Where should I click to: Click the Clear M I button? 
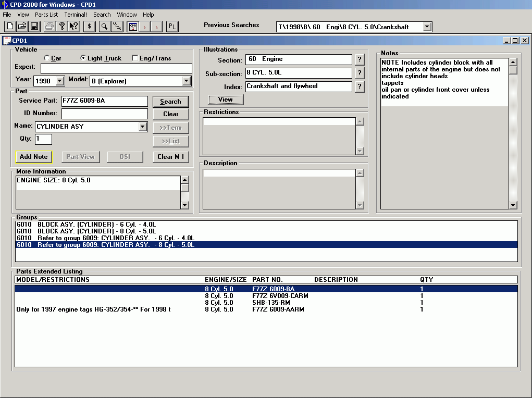(171, 157)
